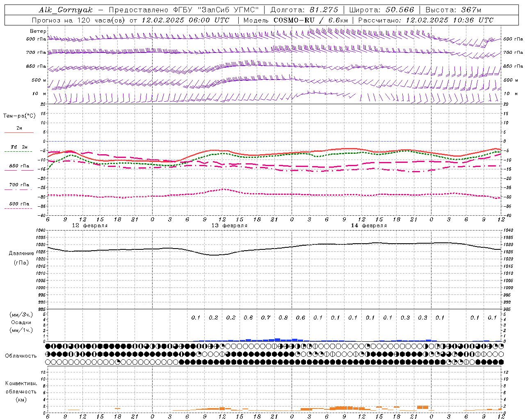Click the forecast text Прогноз на 120 часа(ов)
Image resolution: width=525 pixels, height=420 pixels.
[79, 20]
